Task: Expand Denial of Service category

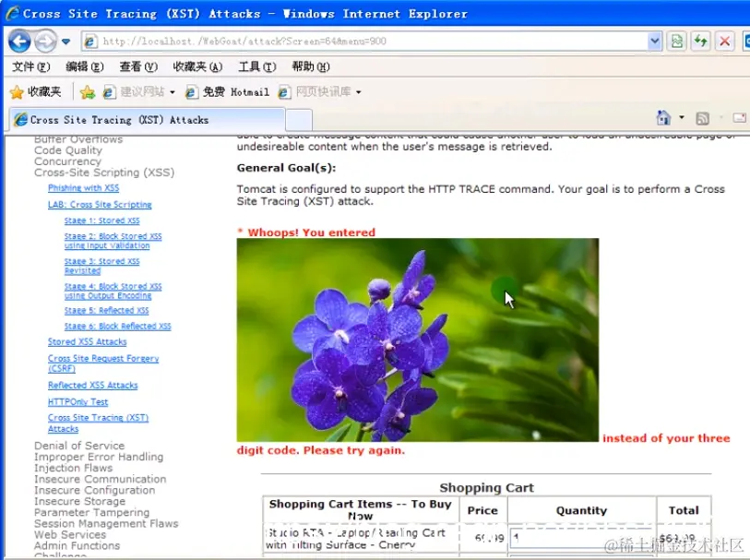Action: tap(79, 446)
